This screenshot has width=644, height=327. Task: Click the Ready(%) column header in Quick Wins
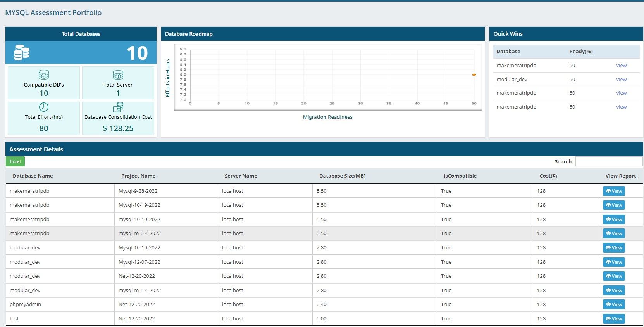581,51
